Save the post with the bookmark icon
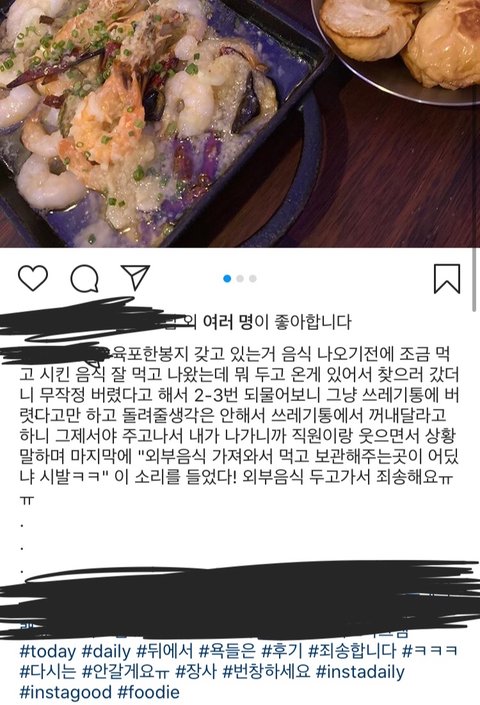This screenshot has width=480, height=705. coord(447,279)
